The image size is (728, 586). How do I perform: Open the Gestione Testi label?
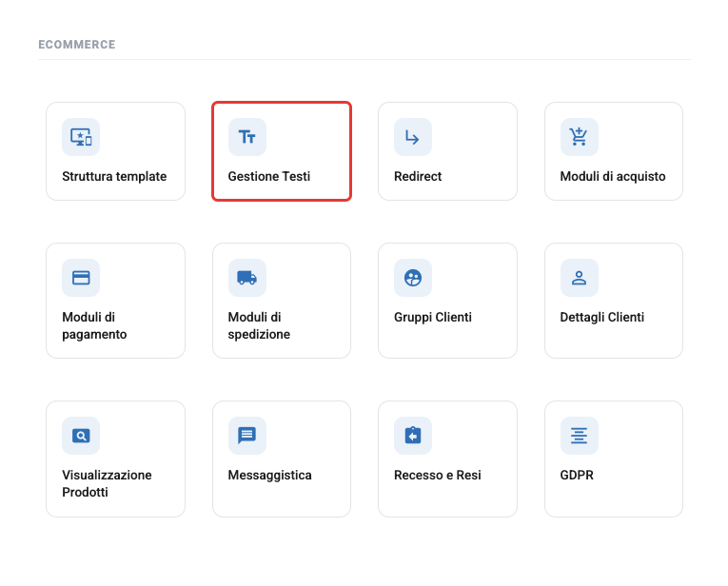tap(268, 176)
